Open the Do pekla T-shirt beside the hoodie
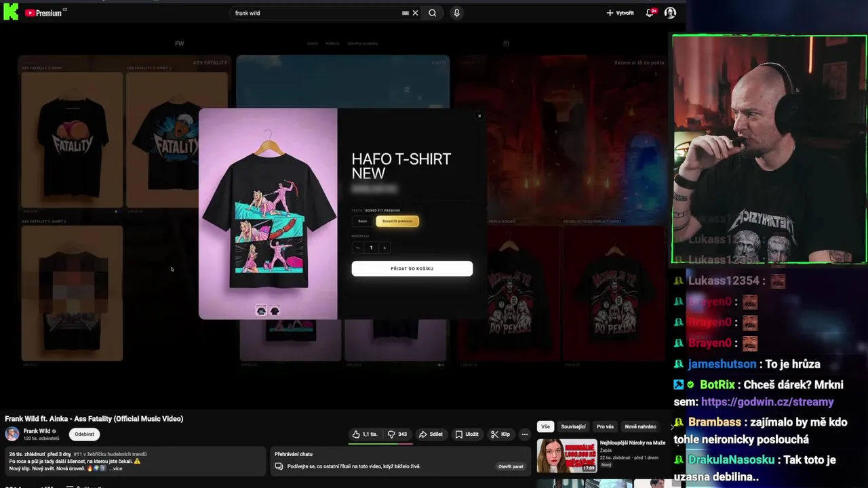The image size is (868, 488). pos(614,293)
